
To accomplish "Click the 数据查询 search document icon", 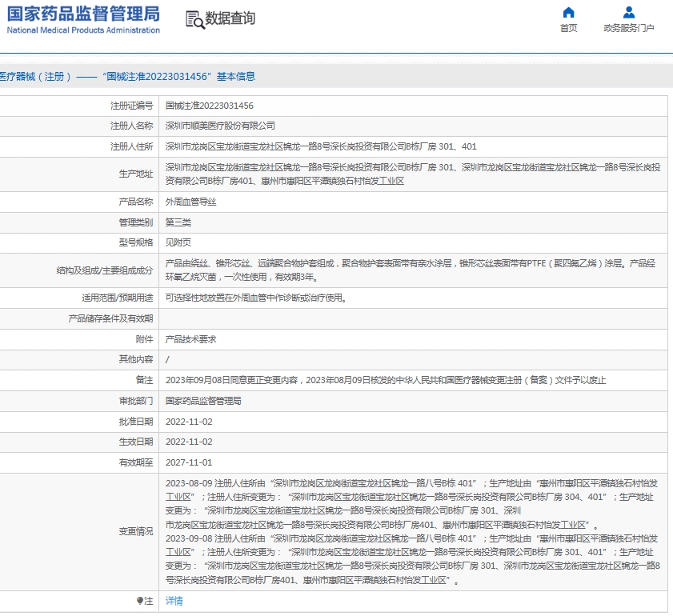I will pos(195,20).
